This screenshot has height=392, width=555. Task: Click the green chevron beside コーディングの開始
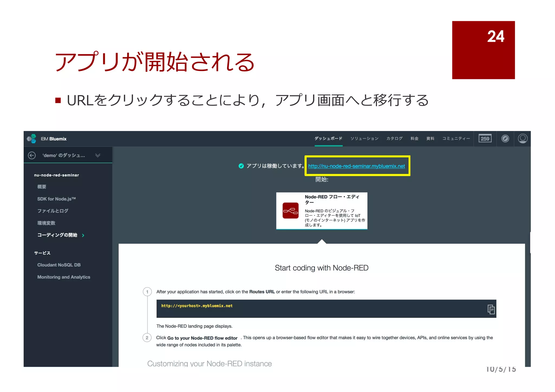(x=83, y=235)
